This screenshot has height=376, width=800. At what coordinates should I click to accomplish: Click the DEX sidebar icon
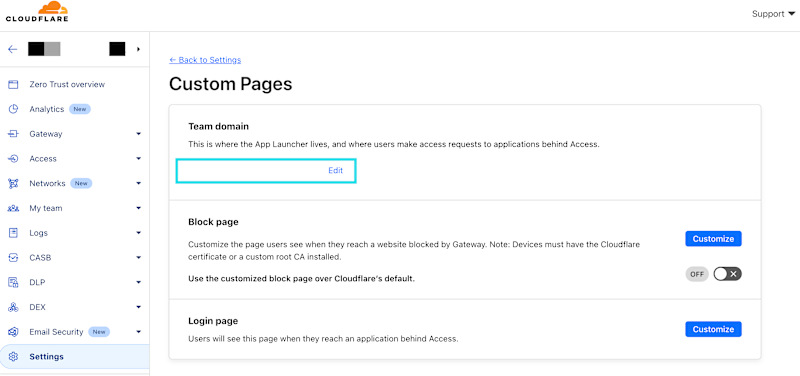pos(13,307)
